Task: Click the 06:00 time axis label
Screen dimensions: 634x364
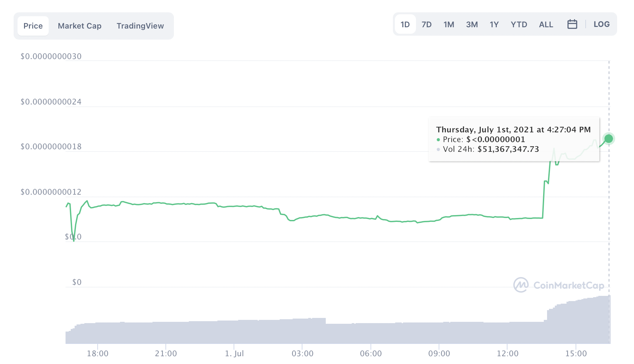Action: coord(371,354)
